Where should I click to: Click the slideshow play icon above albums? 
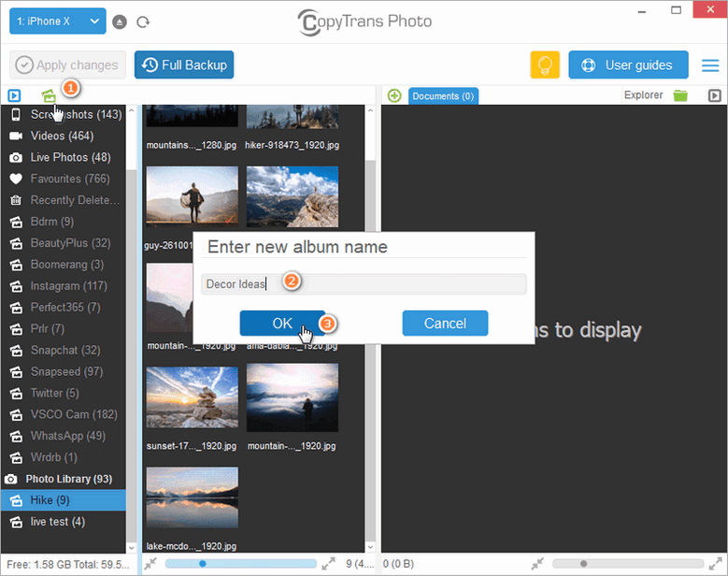click(x=14, y=95)
